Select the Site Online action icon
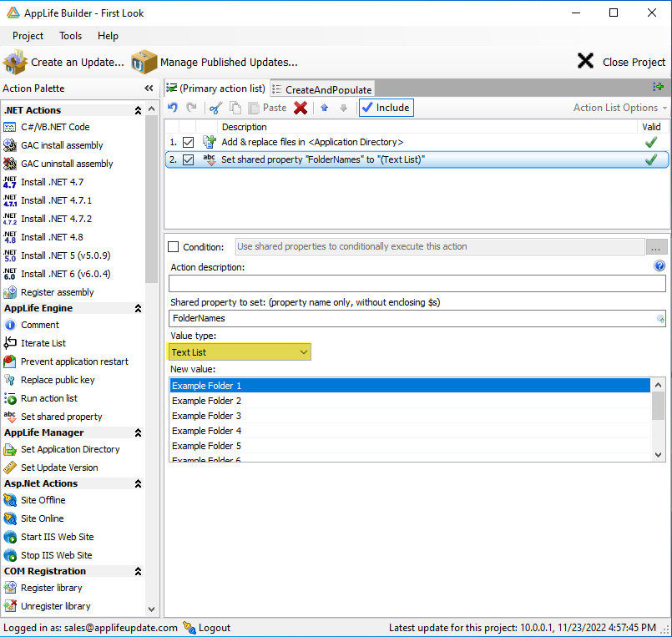The height and width of the screenshot is (637, 672). [10, 518]
